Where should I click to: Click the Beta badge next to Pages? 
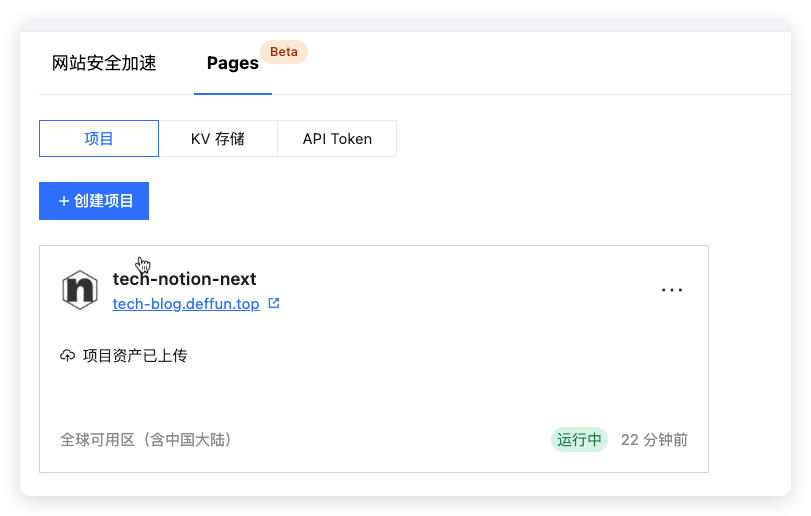pos(284,52)
